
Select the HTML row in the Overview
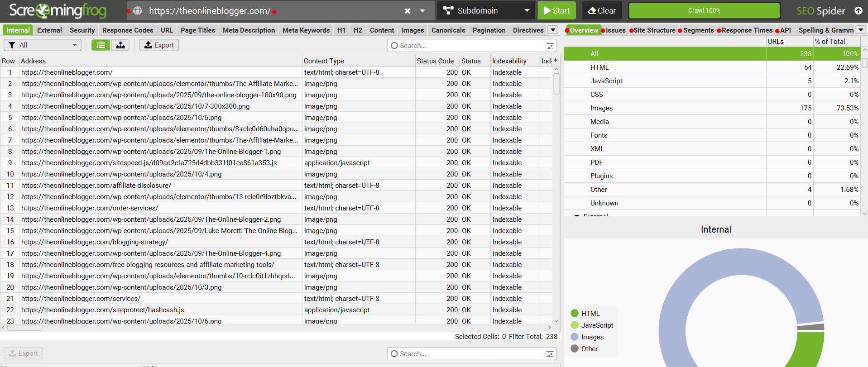pos(712,67)
